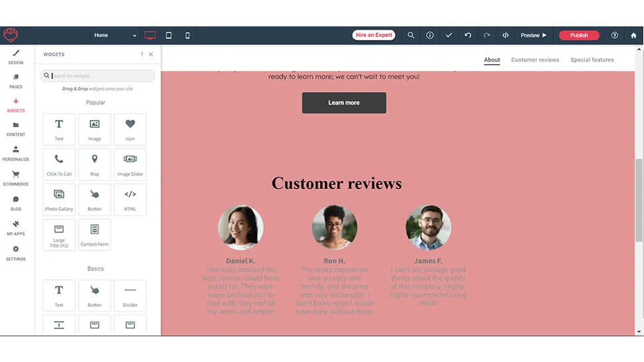Switch to tablet view

point(169,35)
